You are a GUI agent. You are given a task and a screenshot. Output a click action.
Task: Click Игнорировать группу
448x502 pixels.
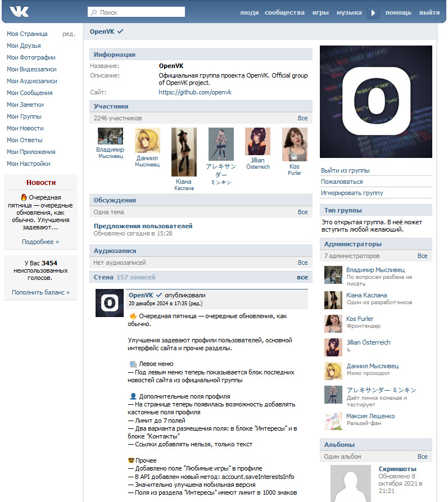pos(352,193)
